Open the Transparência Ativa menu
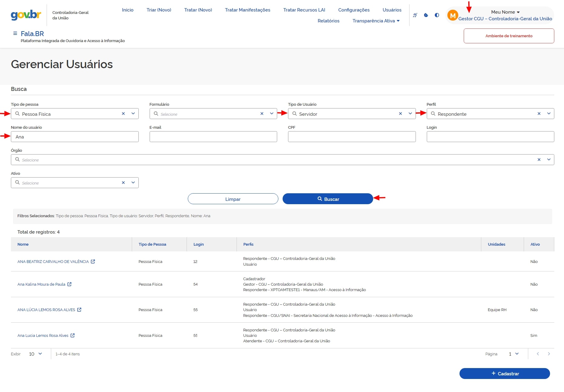The image size is (564, 392). pos(376,21)
